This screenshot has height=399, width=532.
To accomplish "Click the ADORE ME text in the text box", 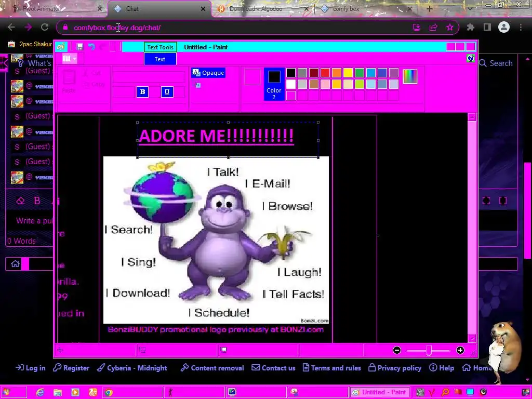I will tap(216, 136).
